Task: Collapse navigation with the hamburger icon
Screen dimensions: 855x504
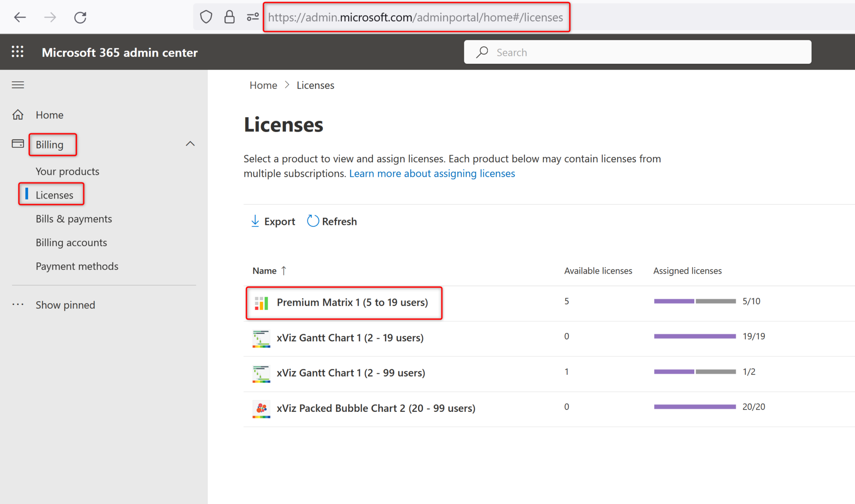Action: pyautogui.click(x=18, y=85)
